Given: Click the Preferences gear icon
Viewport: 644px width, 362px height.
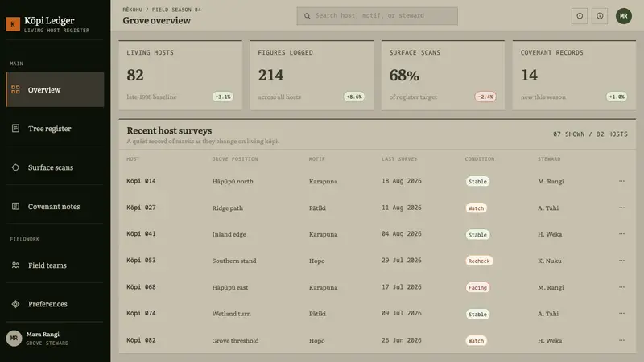Looking at the screenshot, I should (x=15, y=304).
